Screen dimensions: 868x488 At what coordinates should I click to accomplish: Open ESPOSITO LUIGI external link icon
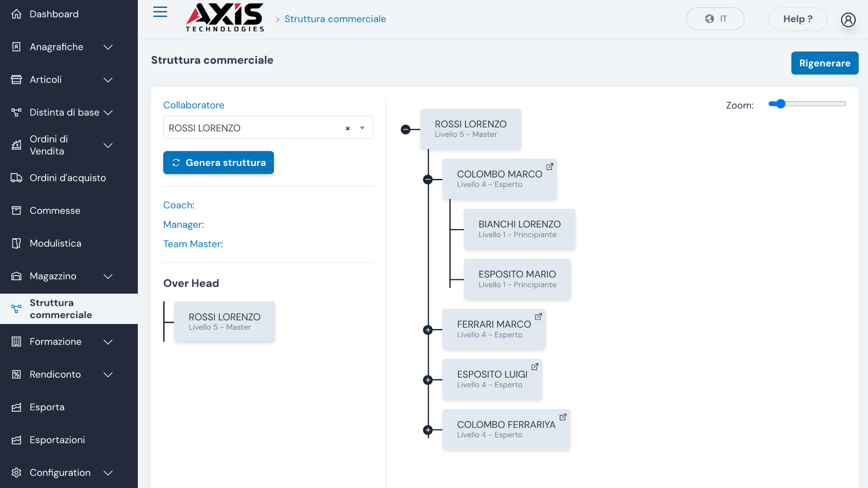535,367
